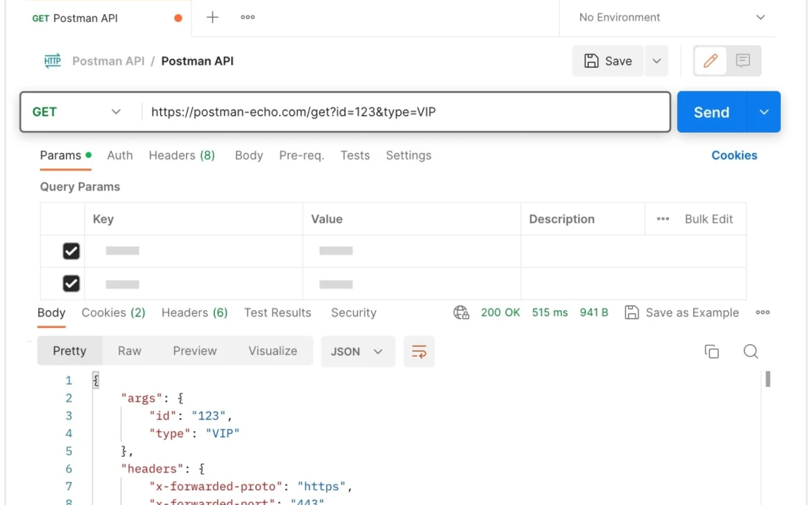Click the Send button
The image size is (812, 505).
click(x=710, y=111)
